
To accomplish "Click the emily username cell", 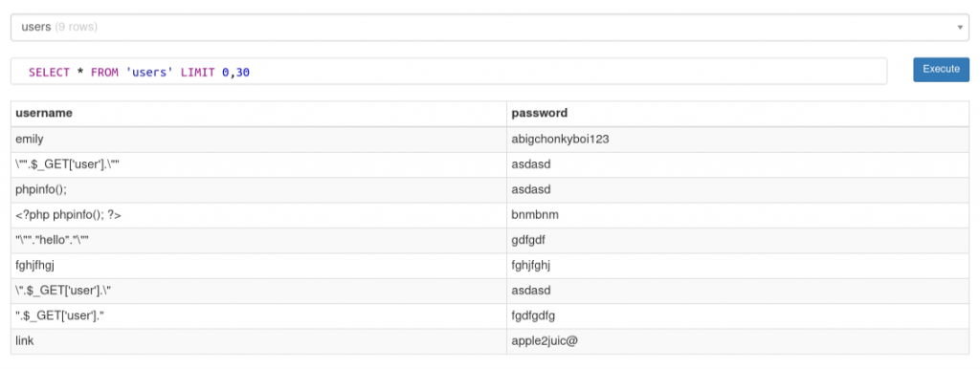I will click(258, 140).
